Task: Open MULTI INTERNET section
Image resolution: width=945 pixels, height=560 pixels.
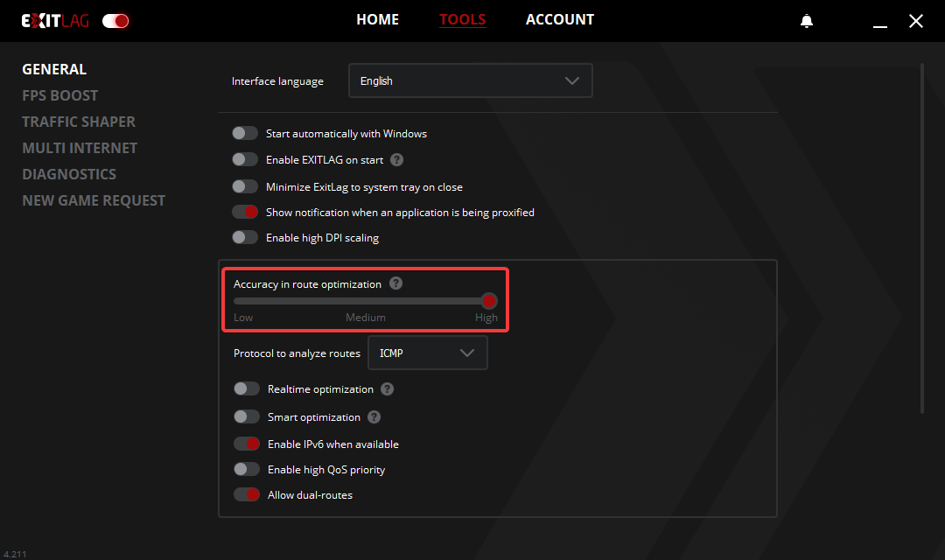Action: coord(80,148)
